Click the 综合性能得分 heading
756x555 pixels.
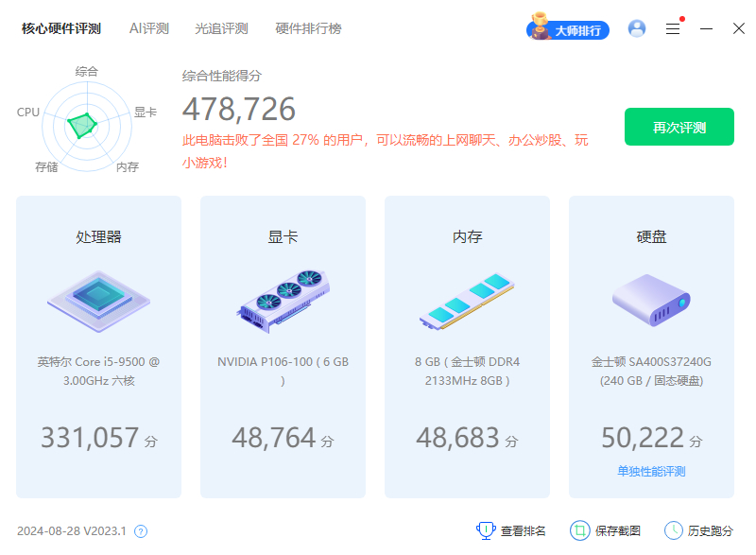[x=222, y=76]
